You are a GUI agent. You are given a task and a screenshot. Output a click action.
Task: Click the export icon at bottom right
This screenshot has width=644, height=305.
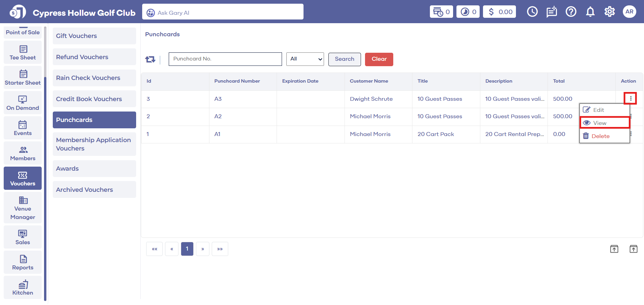pos(633,249)
